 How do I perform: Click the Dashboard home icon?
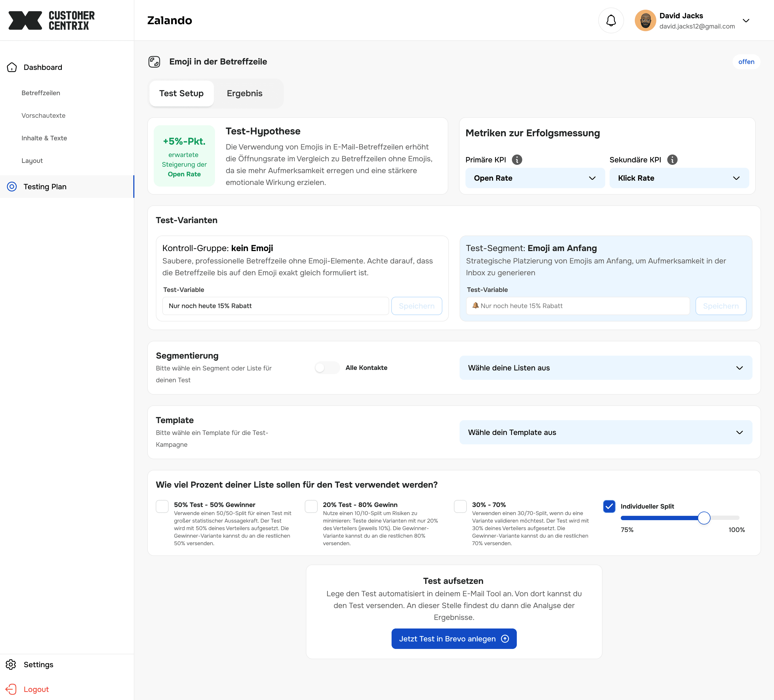point(12,67)
